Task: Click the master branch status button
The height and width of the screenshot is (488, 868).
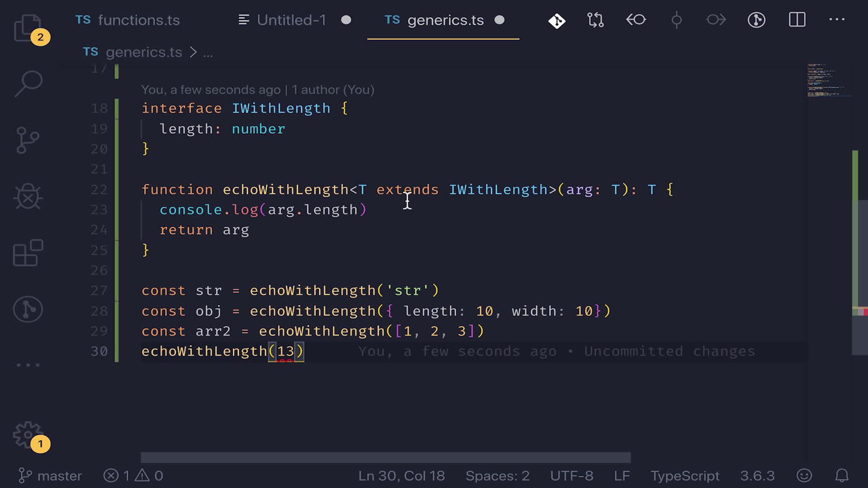Action: 51,476
